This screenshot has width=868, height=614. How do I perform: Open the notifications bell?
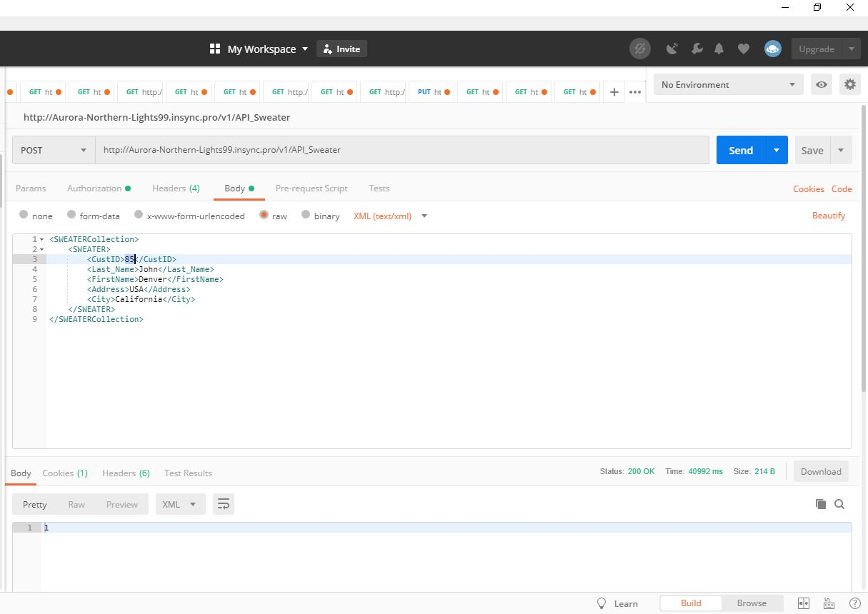click(x=719, y=49)
